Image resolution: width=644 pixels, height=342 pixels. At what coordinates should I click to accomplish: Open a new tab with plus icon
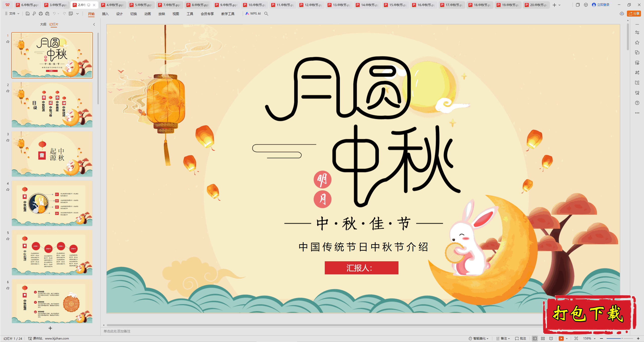(554, 5)
